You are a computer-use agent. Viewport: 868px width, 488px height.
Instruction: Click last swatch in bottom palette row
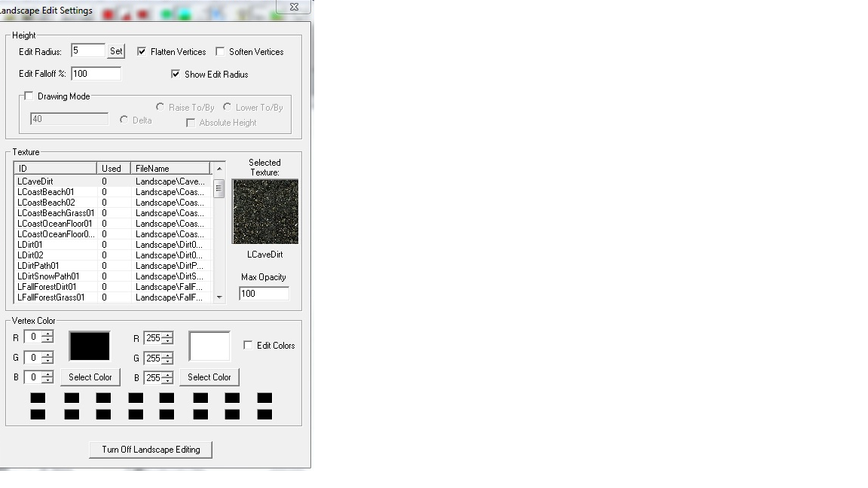point(264,414)
